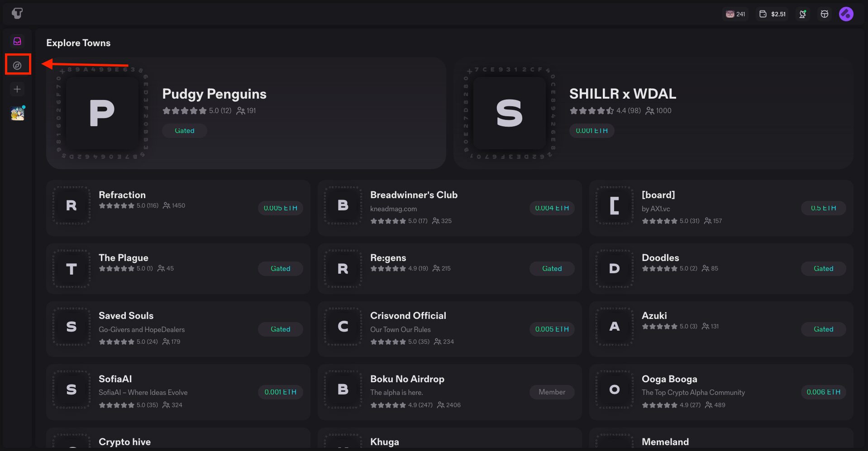The height and width of the screenshot is (451, 868).
Task: Select the Breadwinner's Club town card
Action: click(x=449, y=208)
